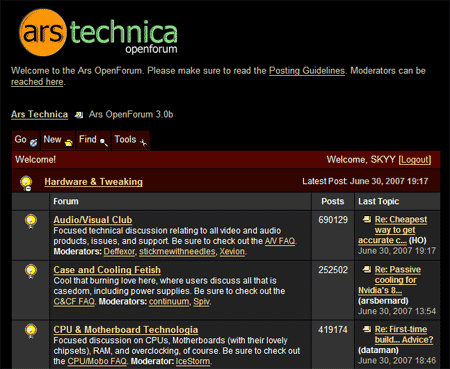This screenshot has width=450, height=369.
Task: Click the 'Latest Post: June 30, 2007 19:17' text
Action: coord(365,181)
